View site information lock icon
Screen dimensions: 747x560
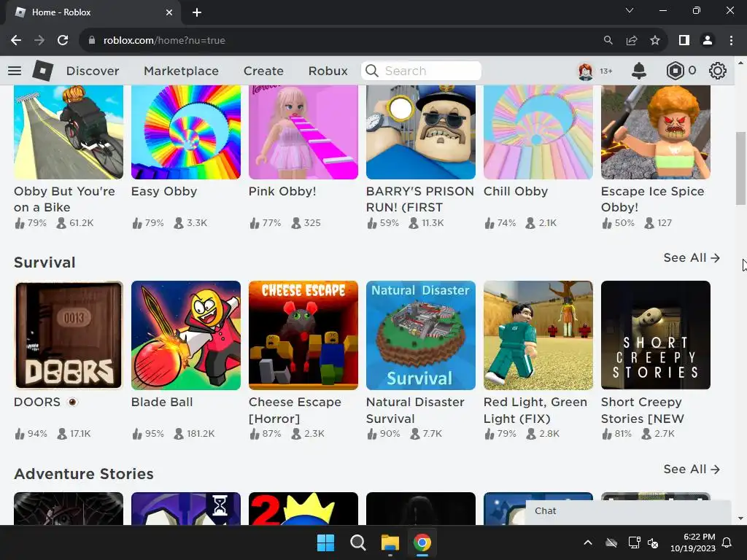(x=92, y=41)
